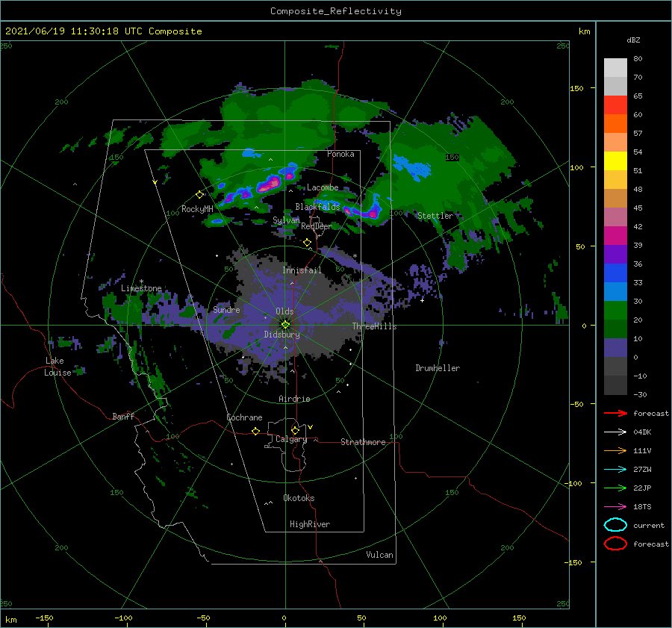Screen dimensions: 672x628
Task: Click the RockyMH location label
Action: click(x=197, y=209)
